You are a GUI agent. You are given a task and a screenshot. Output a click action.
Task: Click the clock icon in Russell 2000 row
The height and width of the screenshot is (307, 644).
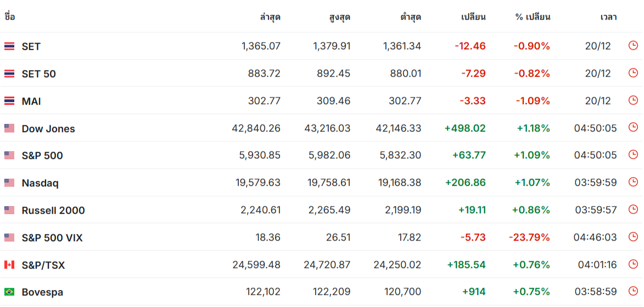(634, 209)
